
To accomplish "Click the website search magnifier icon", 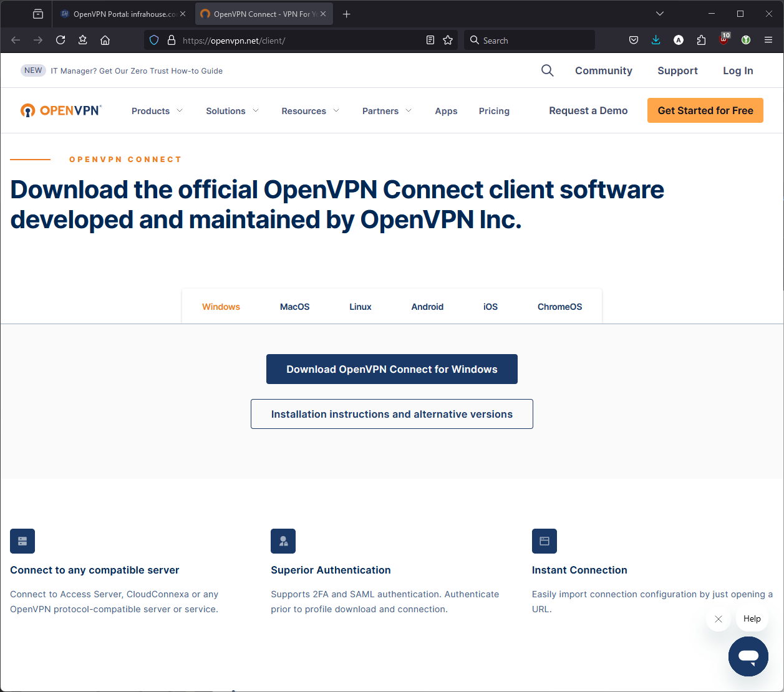I will coord(548,70).
